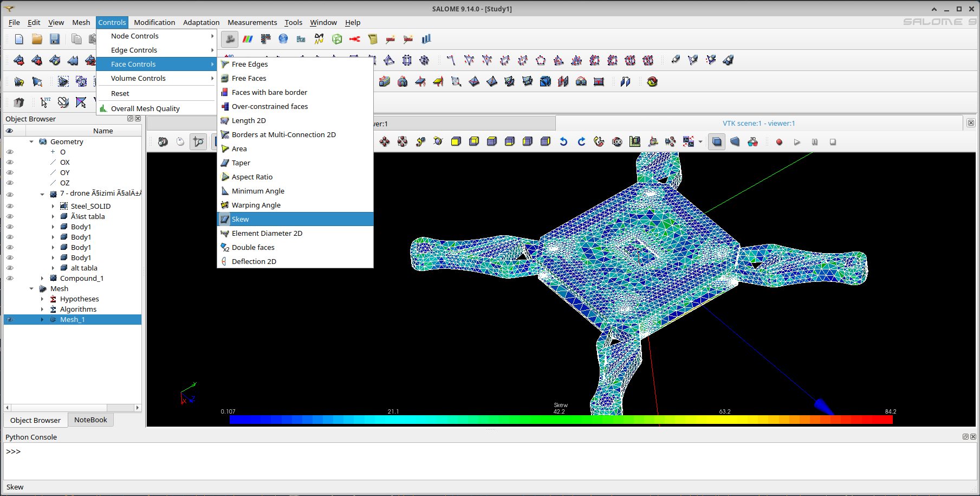The image size is (980, 496).
Task: Start recording the VTK scene
Action: (x=779, y=141)
